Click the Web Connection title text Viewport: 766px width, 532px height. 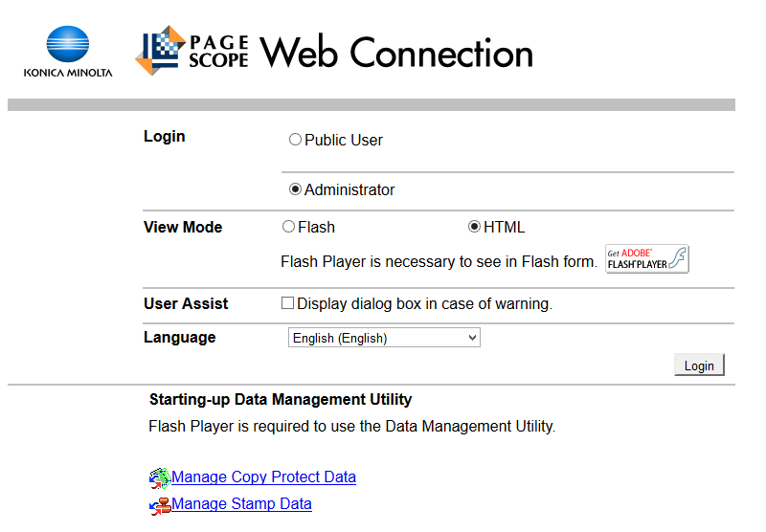click(x=396, y=53)
